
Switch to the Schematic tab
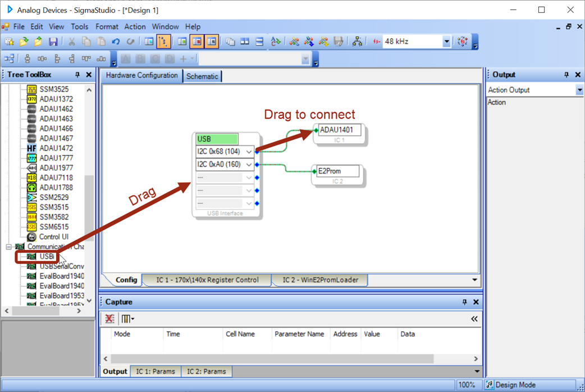click(x=202, y=76)
